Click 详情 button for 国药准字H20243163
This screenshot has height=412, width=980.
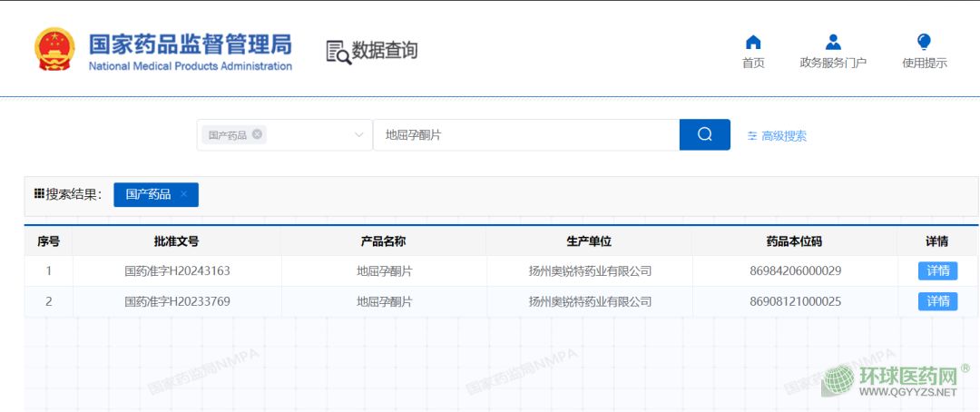[936, 270]
